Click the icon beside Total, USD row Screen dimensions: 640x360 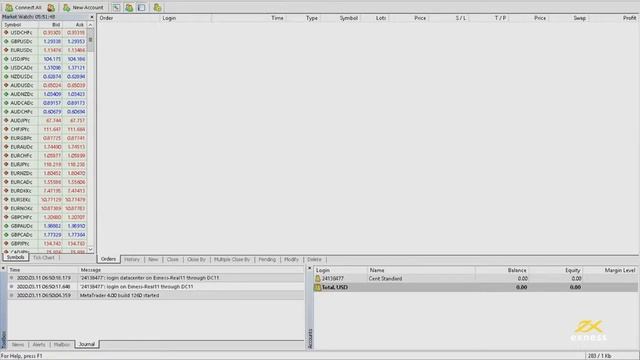click(318, 287)
